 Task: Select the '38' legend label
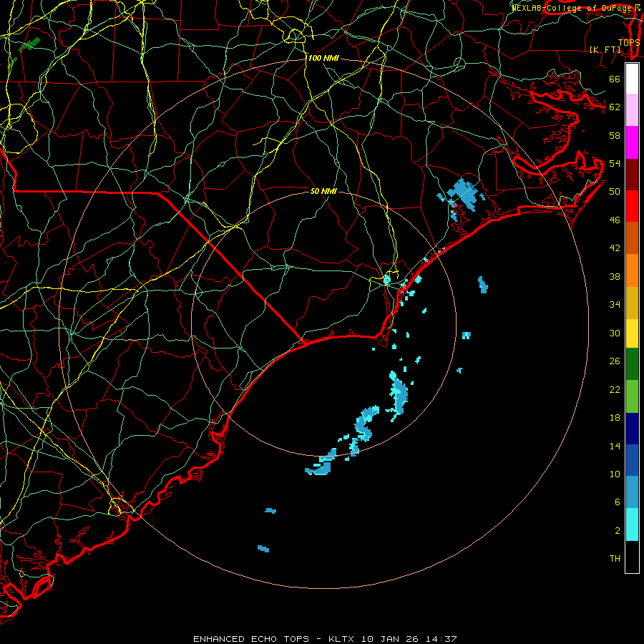[615, 277]
